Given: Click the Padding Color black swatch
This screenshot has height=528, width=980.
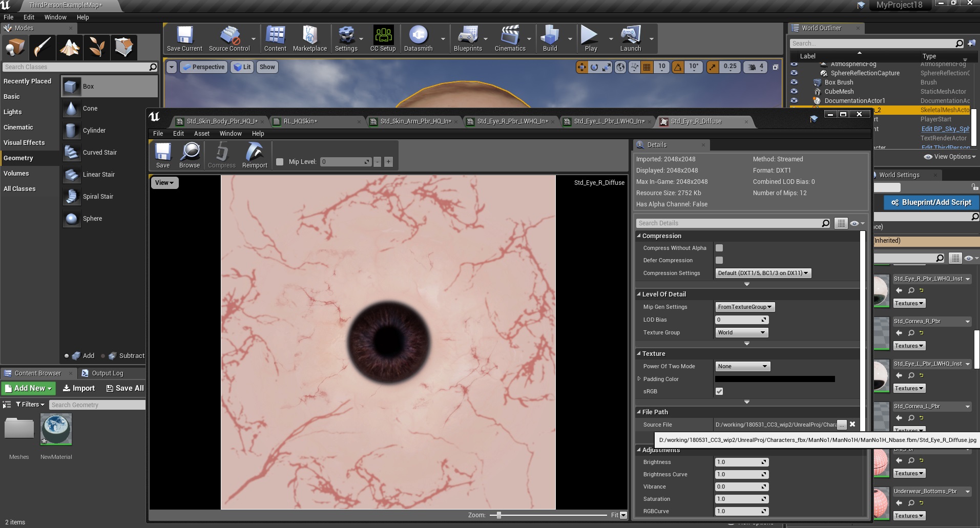Looking at the screenshot, I should 775,379.
